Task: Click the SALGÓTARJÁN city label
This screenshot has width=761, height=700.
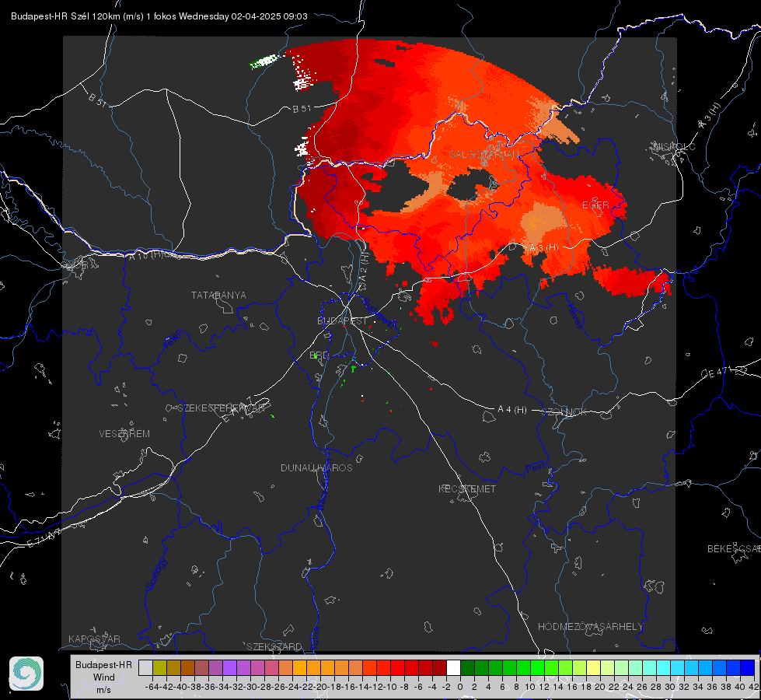Action: [483, 155]
